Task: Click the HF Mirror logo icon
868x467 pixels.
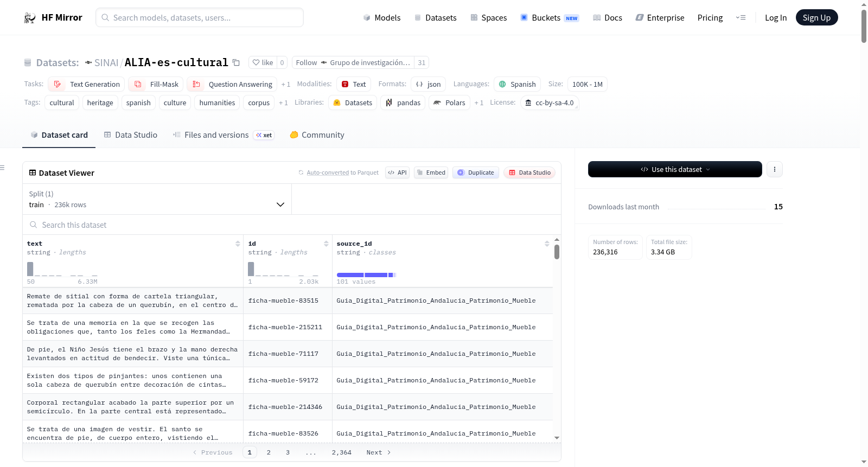Action: 30,18
